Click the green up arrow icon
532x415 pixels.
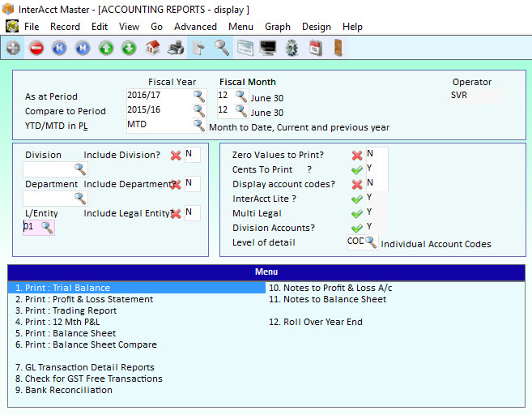[106, 48]
